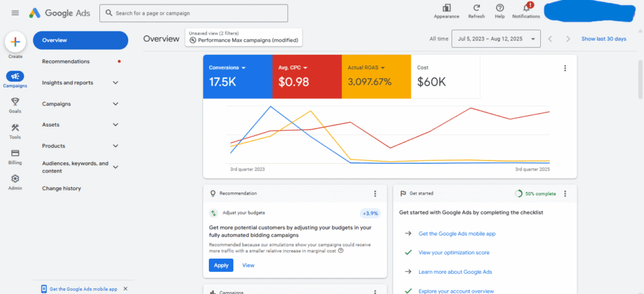This screenshot has width=644, height=294.
Task: Click the Create plus button
Action: click(15, 42)
